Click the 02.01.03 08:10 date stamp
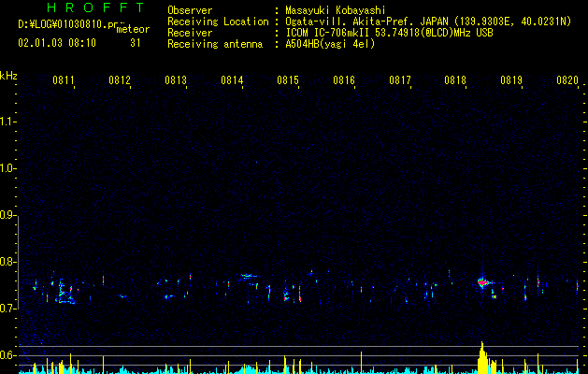The width and height of the screenshot is (588, 374). click(x=57, y=43)
